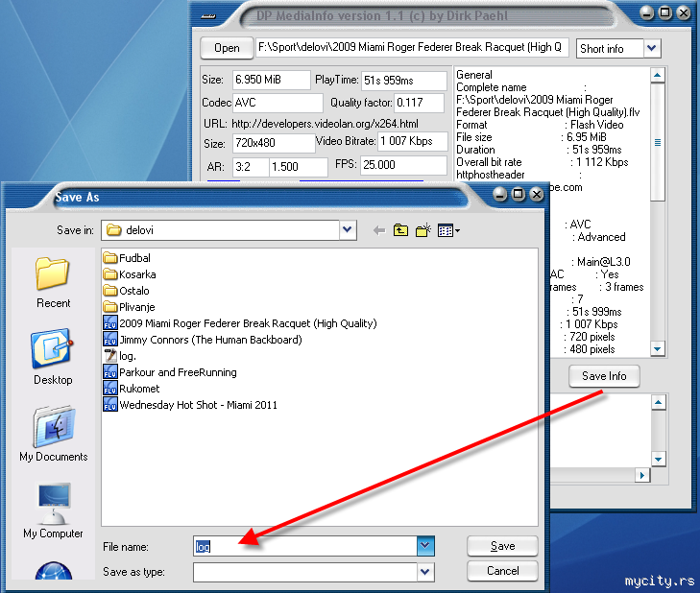Maximize the DP MediaInfo window
700x593 pixels.
(665, 12)
